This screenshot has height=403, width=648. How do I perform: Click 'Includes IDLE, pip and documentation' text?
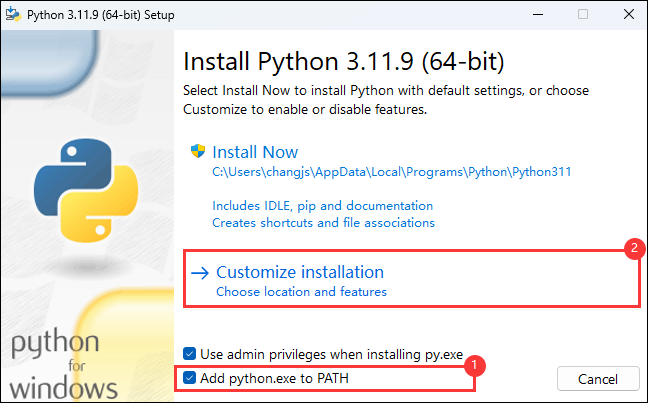click(322, 205)
